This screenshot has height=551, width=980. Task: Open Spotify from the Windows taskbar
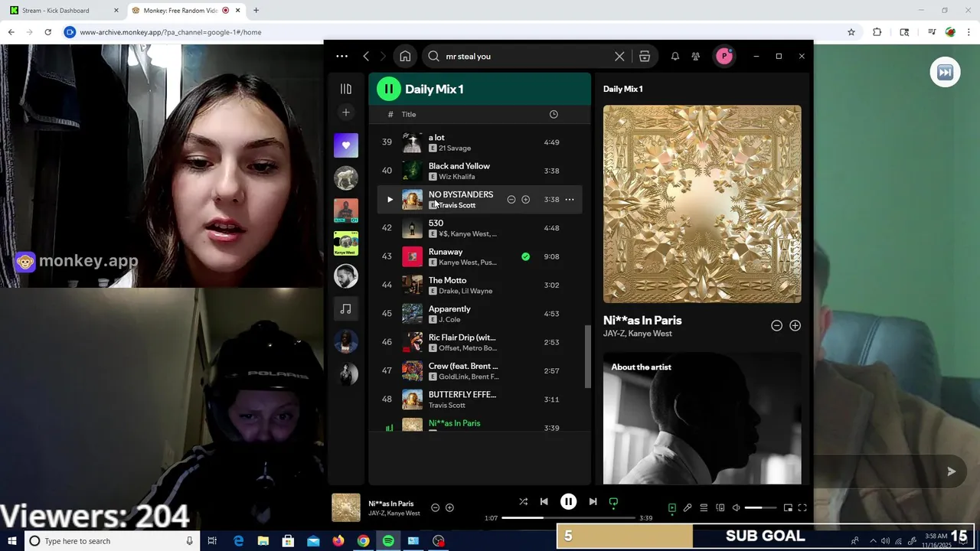coord(388,541)
